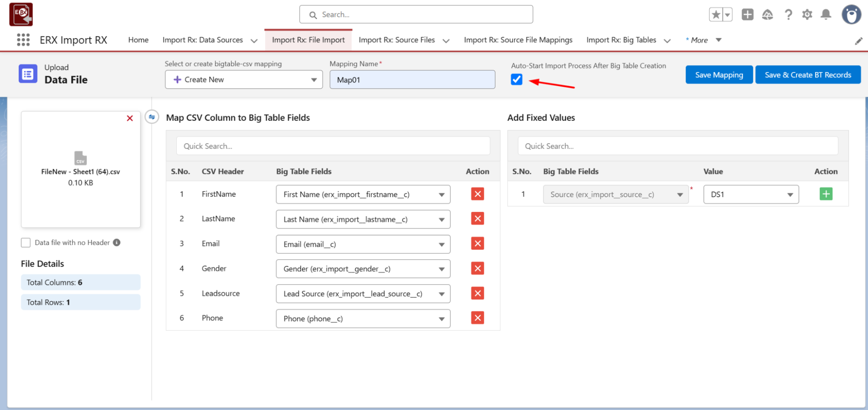Add fixed value with green plus
This screenshot has width=868, height=410.
point(825,194)
